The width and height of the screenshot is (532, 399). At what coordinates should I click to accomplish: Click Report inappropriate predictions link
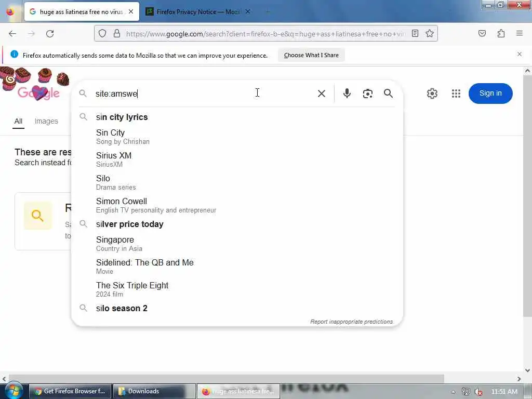[352, 322]
